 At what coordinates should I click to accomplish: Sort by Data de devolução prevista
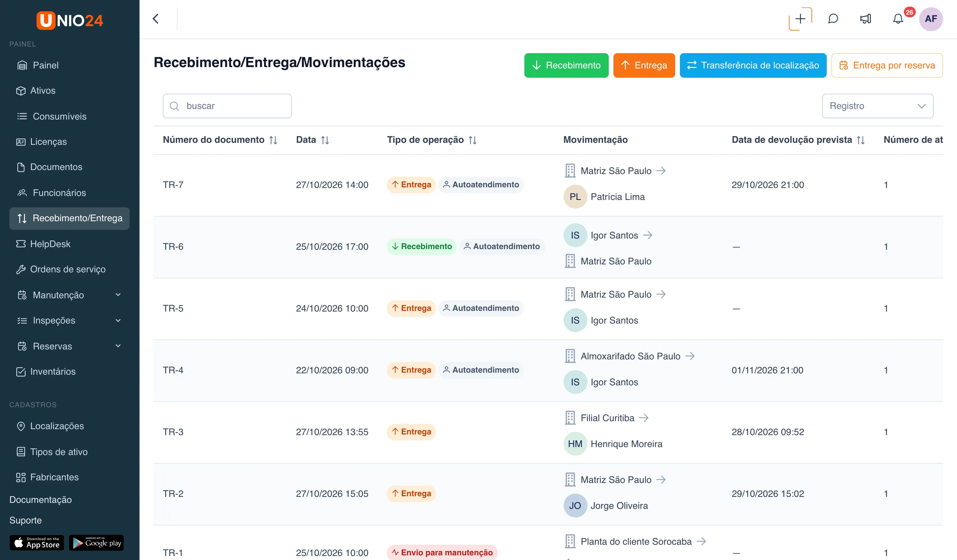click(x=861, y=140)
